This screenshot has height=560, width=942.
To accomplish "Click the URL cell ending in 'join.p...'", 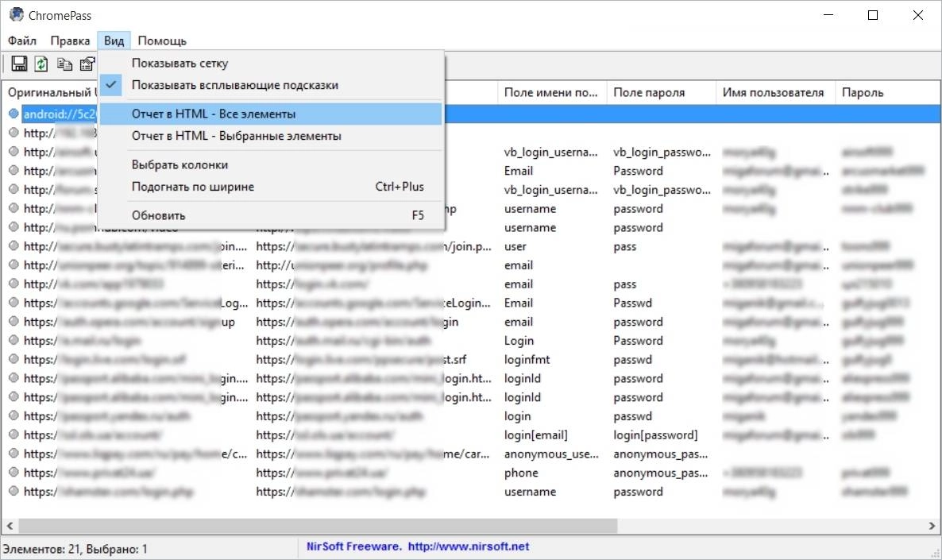I will 373,246.
